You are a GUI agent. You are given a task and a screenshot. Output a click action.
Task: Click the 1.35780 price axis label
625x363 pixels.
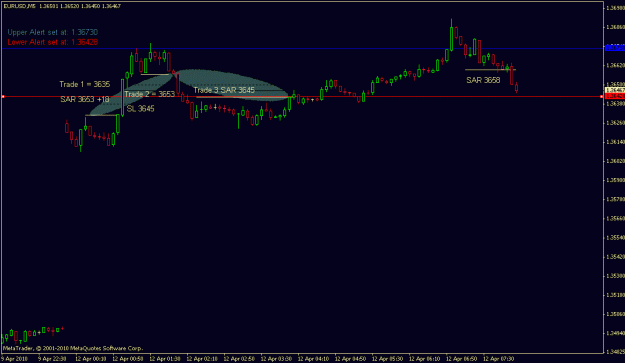point(615,199)
